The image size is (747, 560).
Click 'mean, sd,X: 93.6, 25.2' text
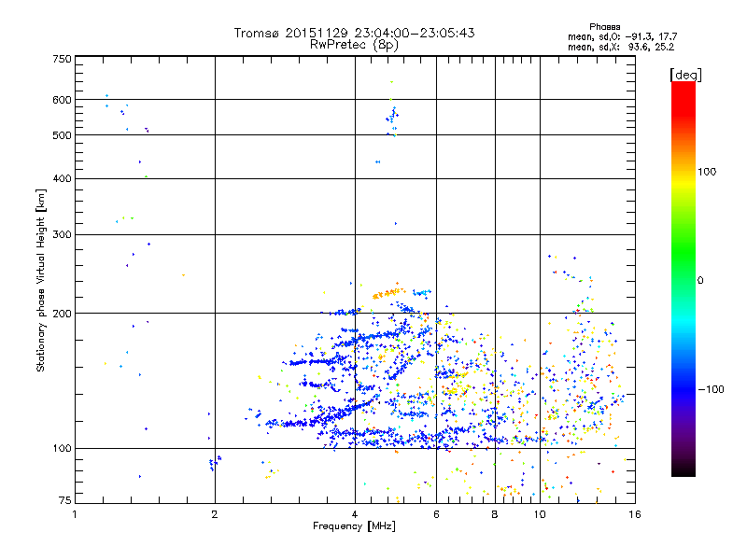(x=621, y=47)
